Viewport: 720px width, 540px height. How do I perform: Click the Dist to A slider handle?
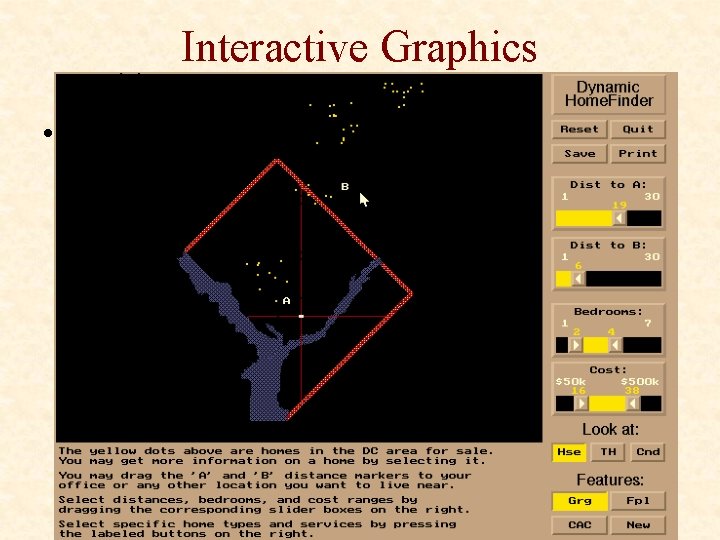point(619,218)
